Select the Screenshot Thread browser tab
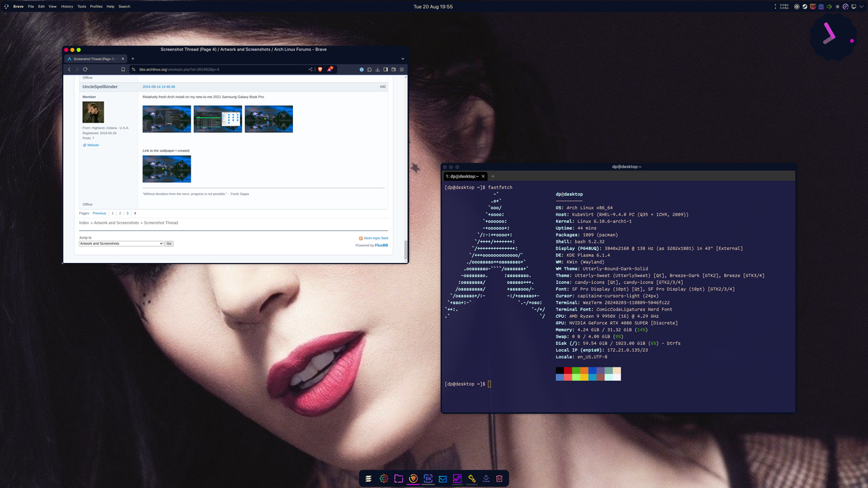 pos(96,59)
